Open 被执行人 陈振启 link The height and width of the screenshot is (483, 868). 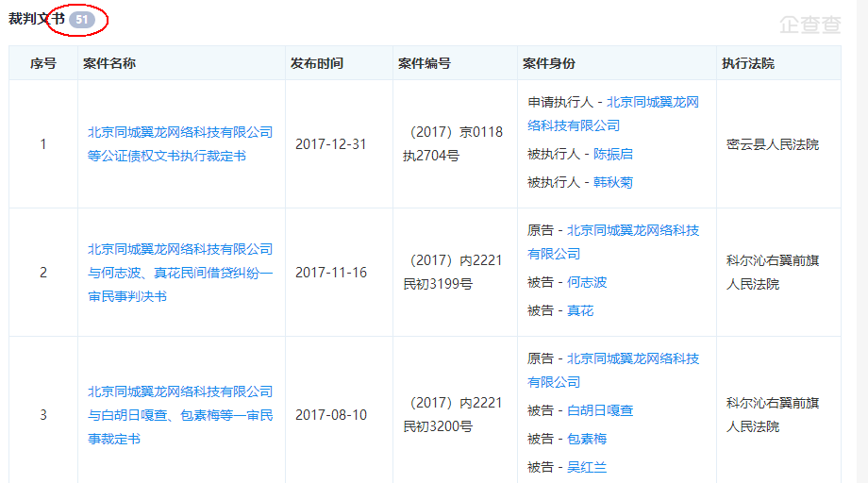point(613,154)
